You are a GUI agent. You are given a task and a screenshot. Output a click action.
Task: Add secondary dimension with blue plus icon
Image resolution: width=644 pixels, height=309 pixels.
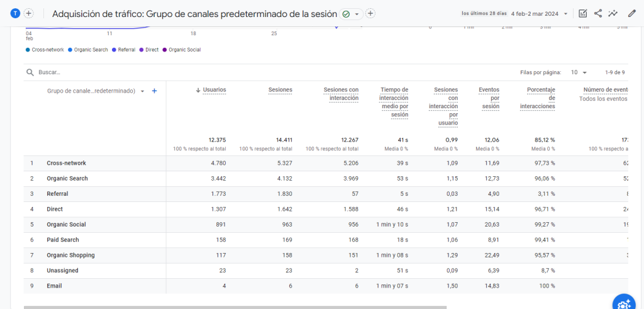(154, 91)
